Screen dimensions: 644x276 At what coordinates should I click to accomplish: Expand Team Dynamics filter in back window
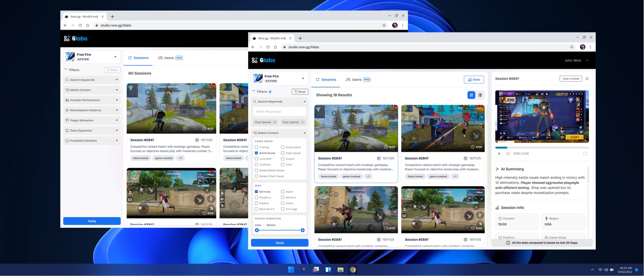click(x=92, y=130)
